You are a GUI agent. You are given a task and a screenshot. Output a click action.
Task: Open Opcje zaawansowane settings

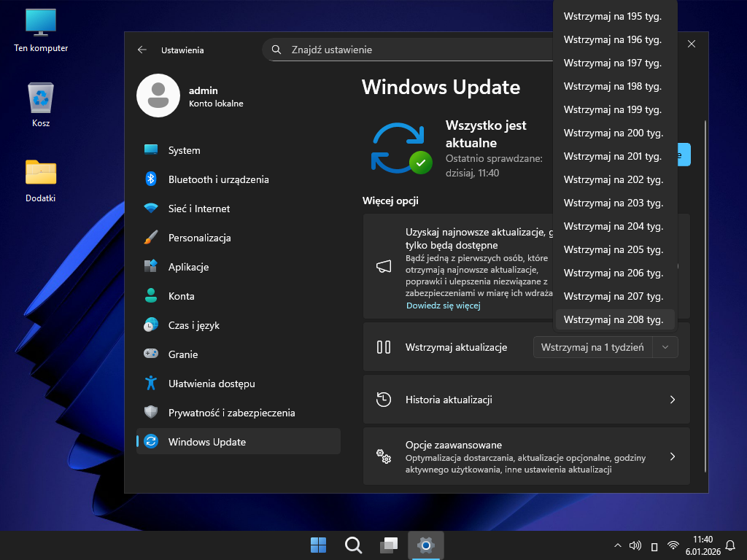click(526, 456)
